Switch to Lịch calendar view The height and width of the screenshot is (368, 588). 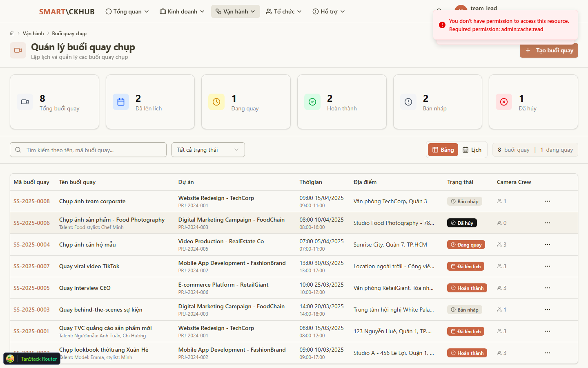click(x=472, y=150)
